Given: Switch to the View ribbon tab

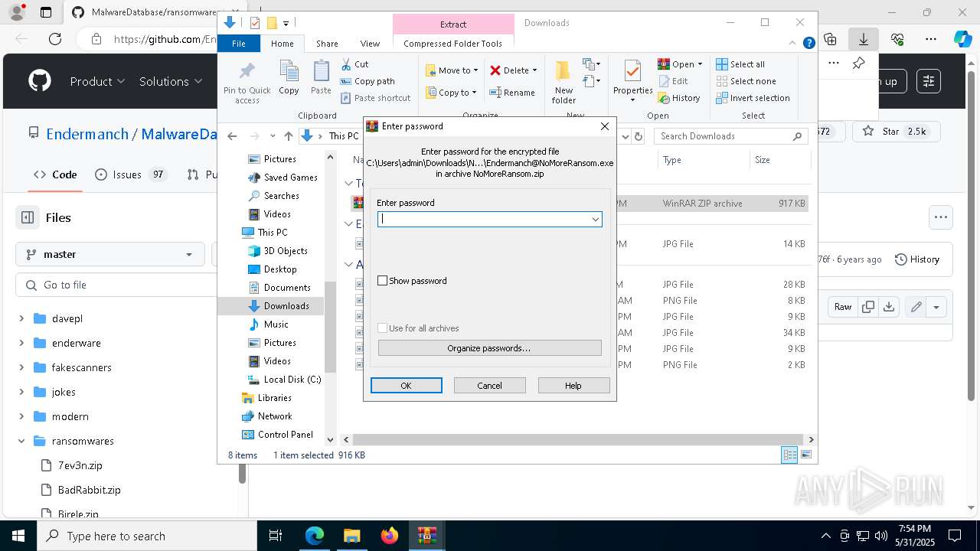Looking at the screenshot, I should point(370,44).
